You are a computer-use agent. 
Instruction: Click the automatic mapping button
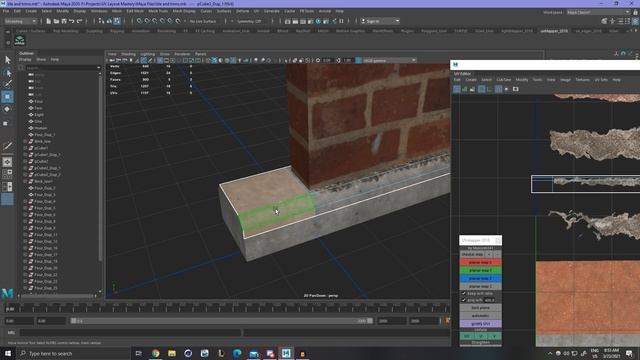[x=480, y=316]
